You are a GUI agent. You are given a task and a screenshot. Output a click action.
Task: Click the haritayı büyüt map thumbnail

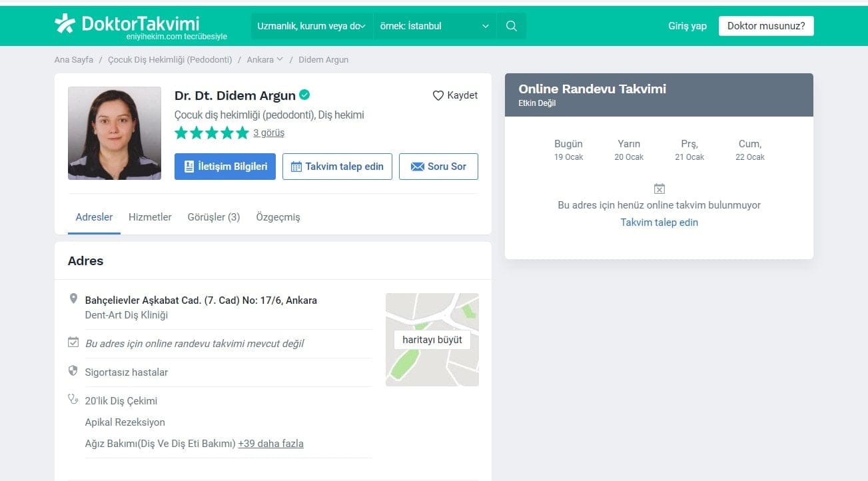click(432, 340)
